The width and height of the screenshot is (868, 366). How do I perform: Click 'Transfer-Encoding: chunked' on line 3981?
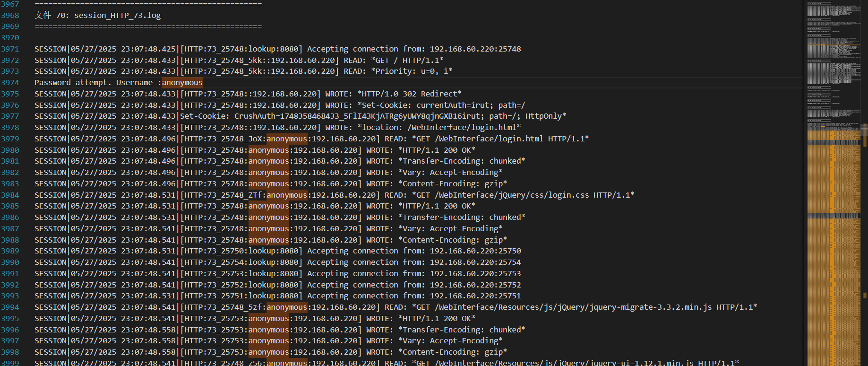pos(462,161)
